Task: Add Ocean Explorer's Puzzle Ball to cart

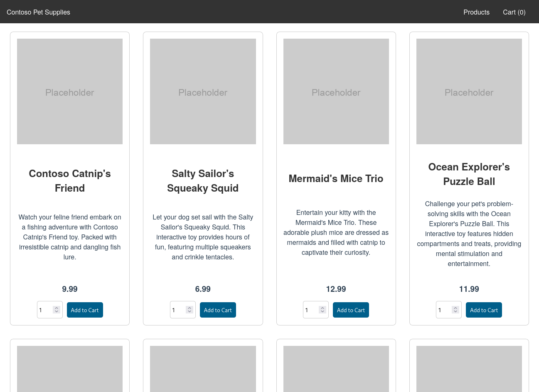Action: [x=484, y=310]
